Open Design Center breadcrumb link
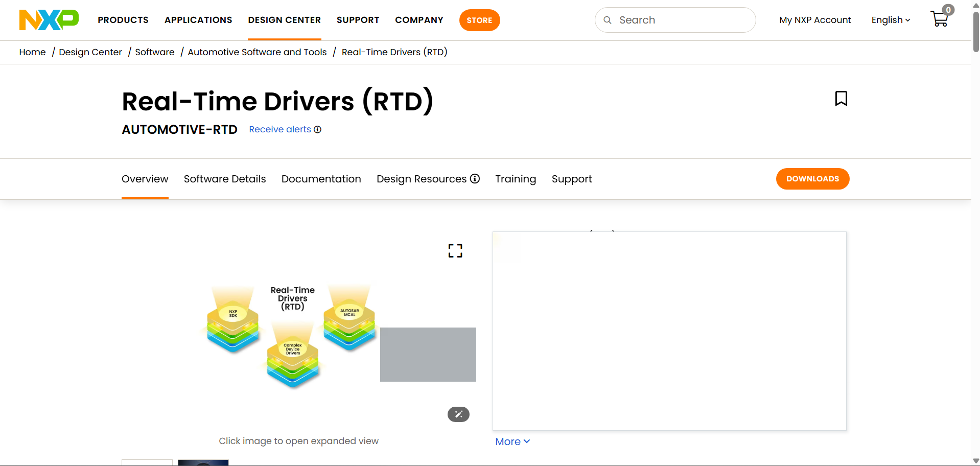980x466 pixels. (90, 52)
